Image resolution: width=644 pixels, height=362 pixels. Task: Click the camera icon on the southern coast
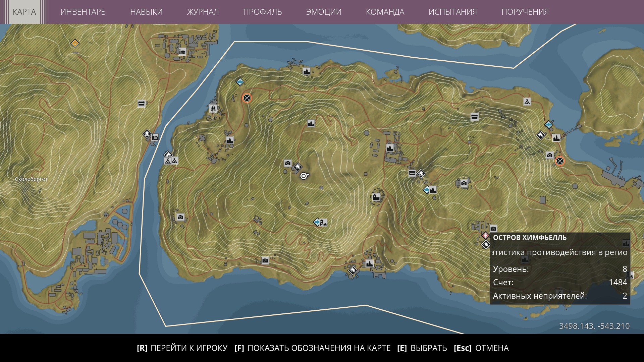[x=265, y=260]
